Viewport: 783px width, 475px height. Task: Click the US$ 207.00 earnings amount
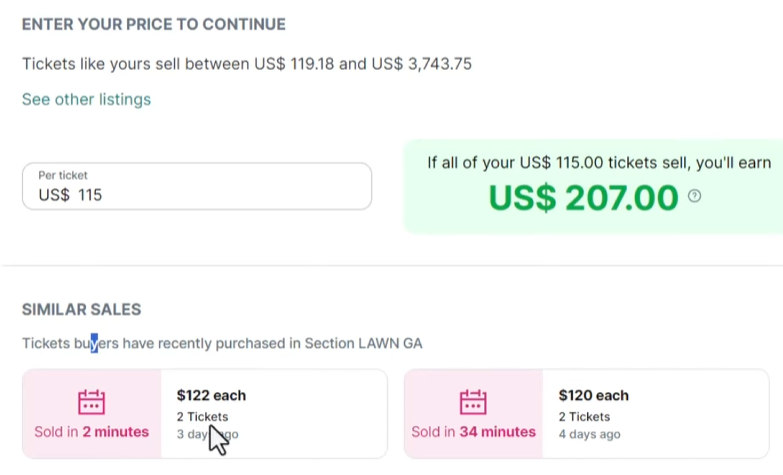click(583, 198)
